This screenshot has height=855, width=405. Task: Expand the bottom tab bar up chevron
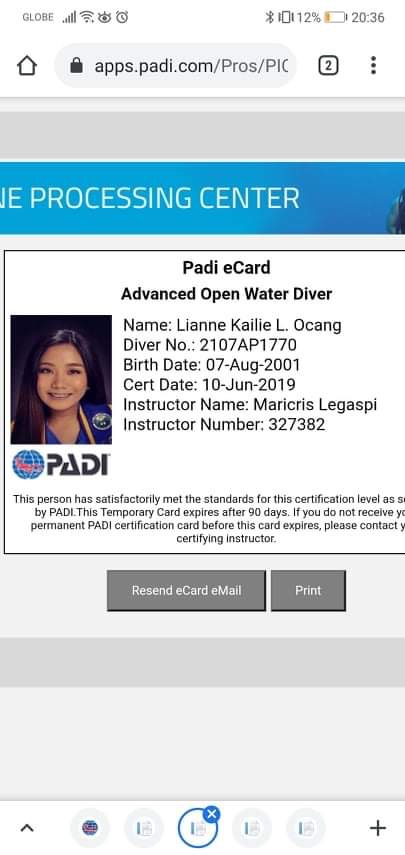(x=27, y=828)
